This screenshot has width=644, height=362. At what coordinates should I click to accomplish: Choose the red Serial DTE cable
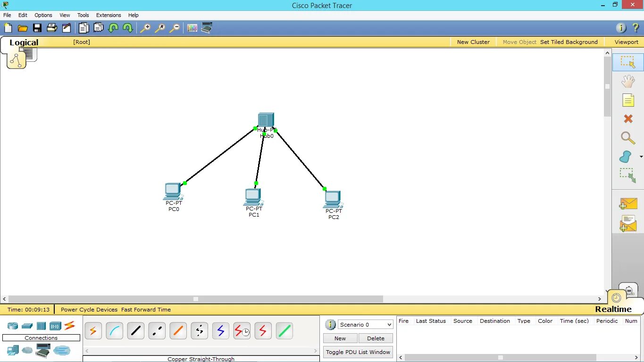click(263, 331)
